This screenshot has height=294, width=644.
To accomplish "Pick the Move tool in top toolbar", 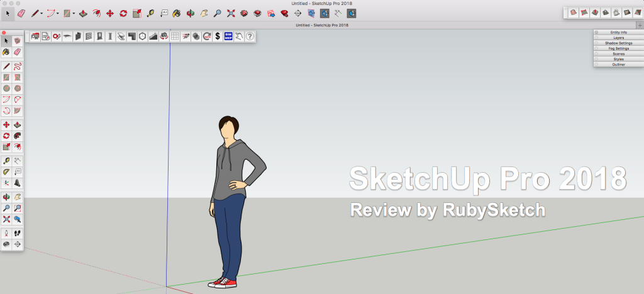I will coord(109,13).
